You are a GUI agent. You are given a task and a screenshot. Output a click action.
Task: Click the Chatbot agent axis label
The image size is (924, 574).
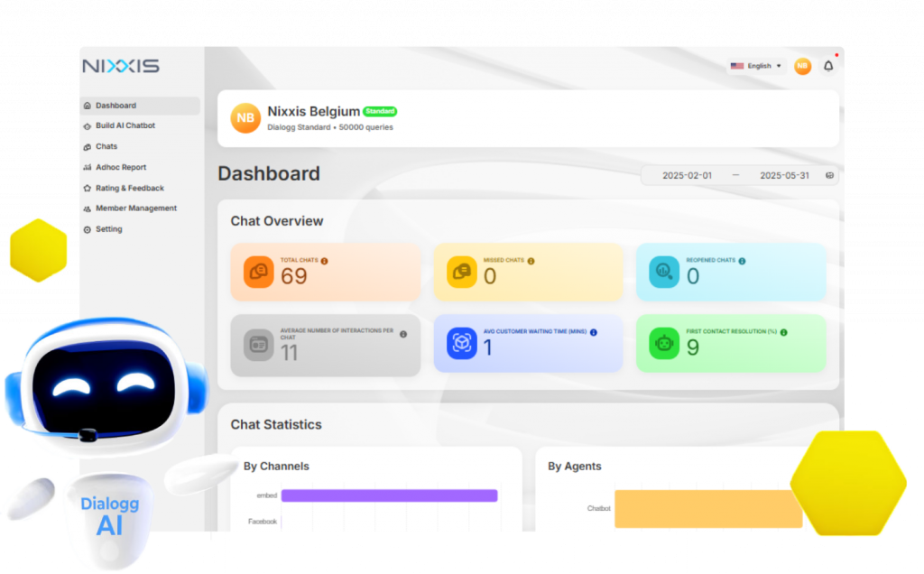tap(599, 509)
